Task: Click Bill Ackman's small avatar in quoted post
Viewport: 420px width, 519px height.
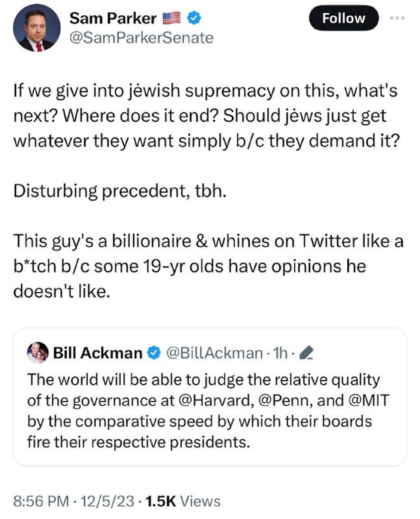Action: coord(38,353)
